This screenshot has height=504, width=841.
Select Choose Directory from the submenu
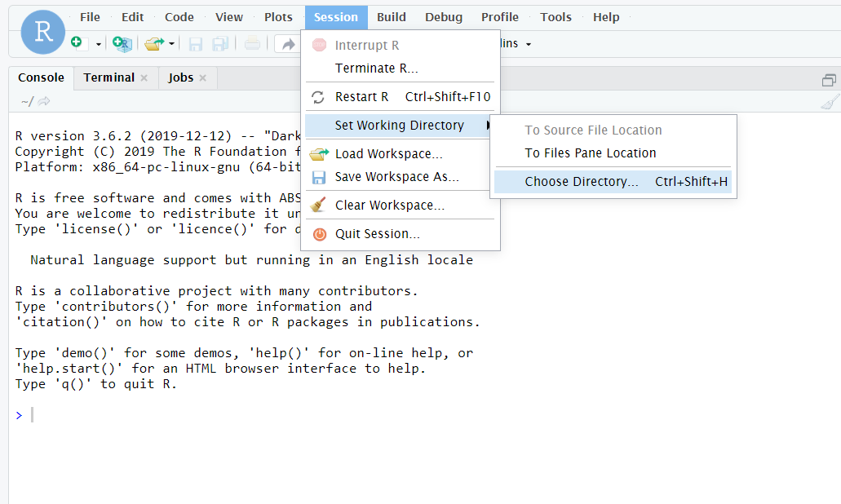[581, 182]
